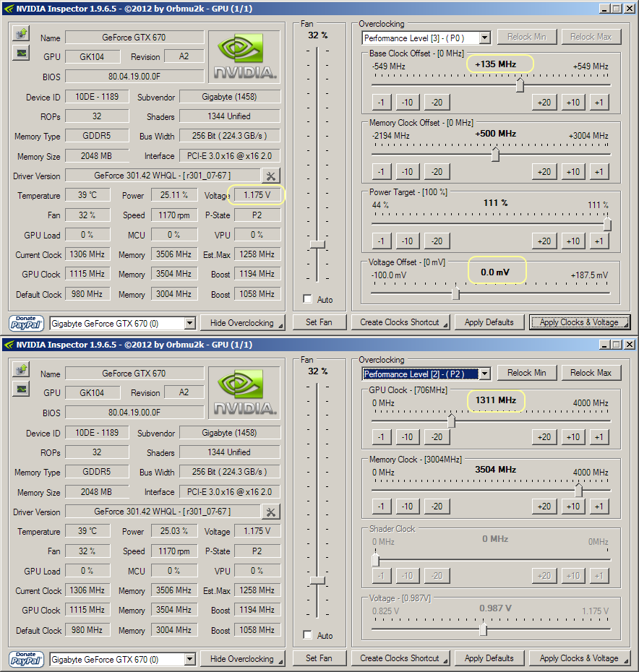This screenshot has height=672, width=639.
Task: Open the sensor monitoring icon in upper window
Action: click(x=21, y=53)
